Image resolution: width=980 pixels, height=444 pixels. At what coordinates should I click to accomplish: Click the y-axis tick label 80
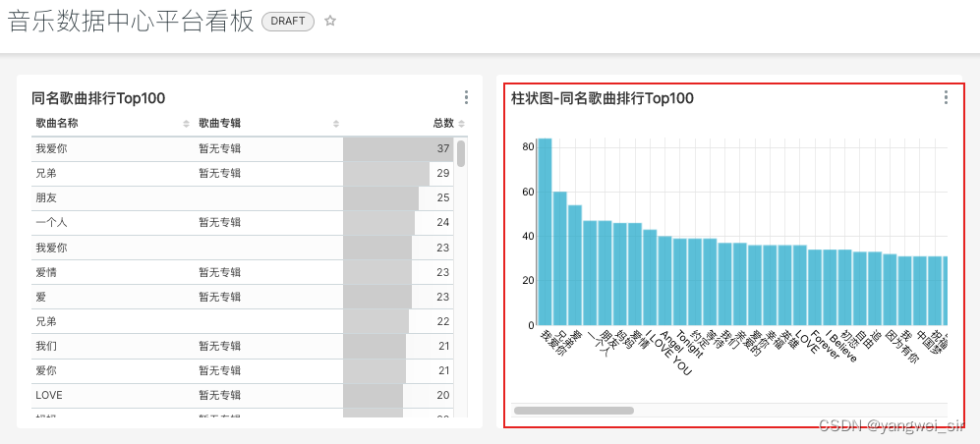click(x=529, y=147)
